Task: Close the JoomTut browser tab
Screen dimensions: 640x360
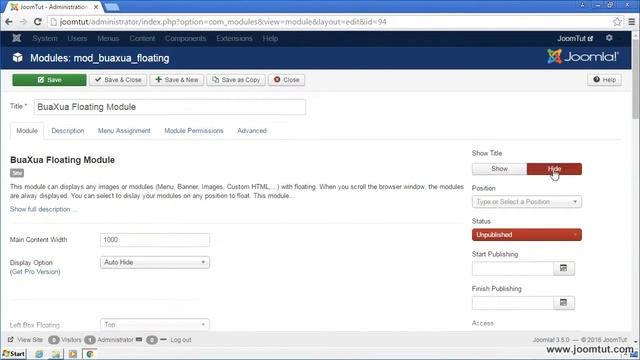Action: [x=96, y=7]
